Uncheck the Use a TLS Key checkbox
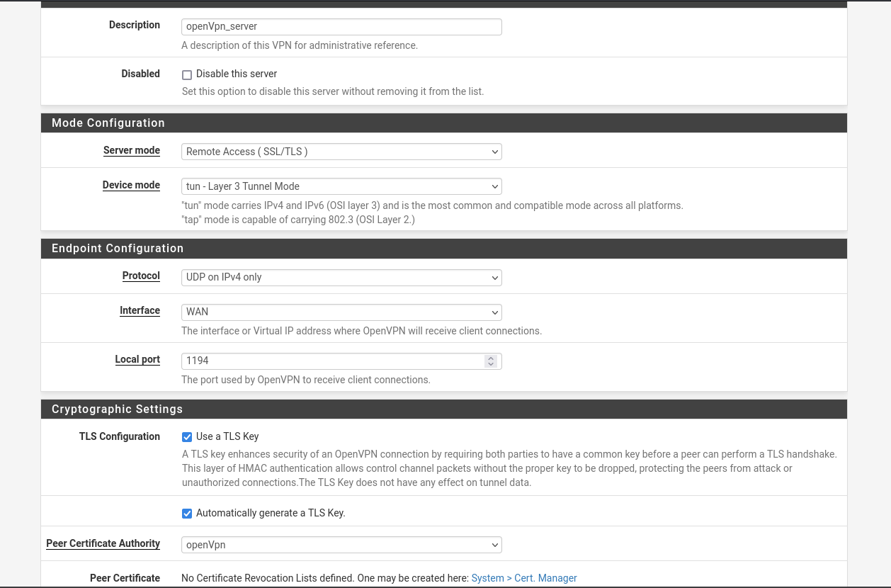The width and height of the screenshot is (891, 588). [x=187, y=437]
